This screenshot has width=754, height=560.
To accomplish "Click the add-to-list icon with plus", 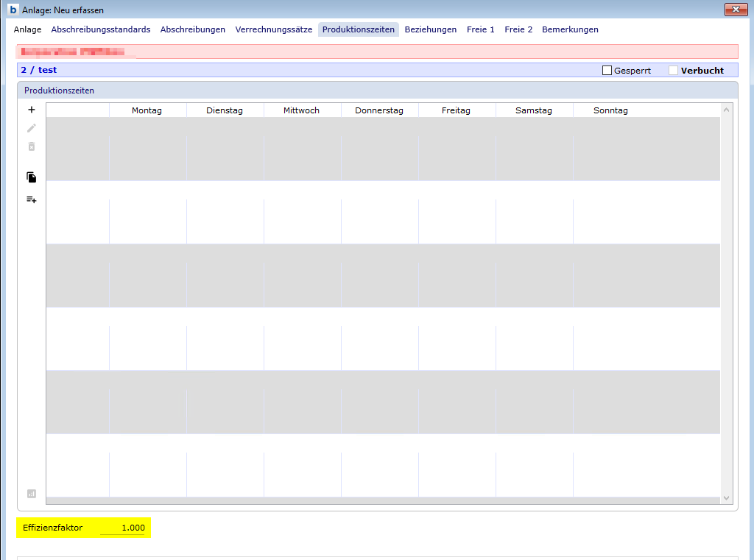I will [x=32, y=199].
